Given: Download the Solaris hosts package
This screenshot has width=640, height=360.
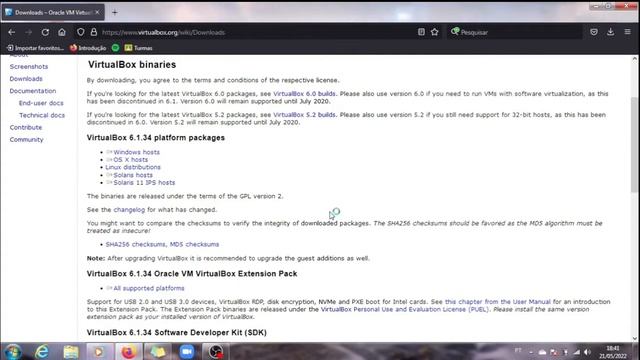Looking at the screenshot, I should click(133, 175).
